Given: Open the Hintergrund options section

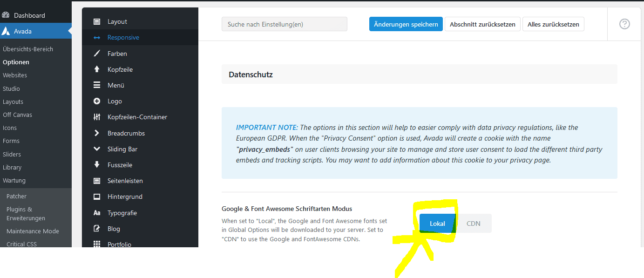Looking at the screenshot, I should click(140, 197).
